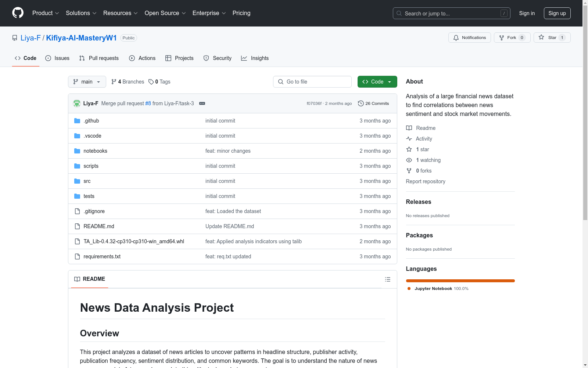Click the Activity pulse icon

coord(409,139)
